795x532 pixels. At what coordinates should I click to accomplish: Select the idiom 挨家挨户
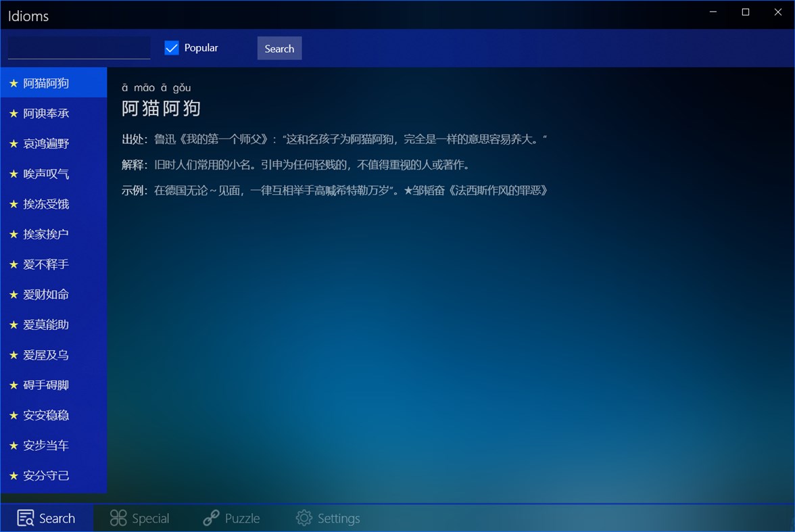click(46, 234)
